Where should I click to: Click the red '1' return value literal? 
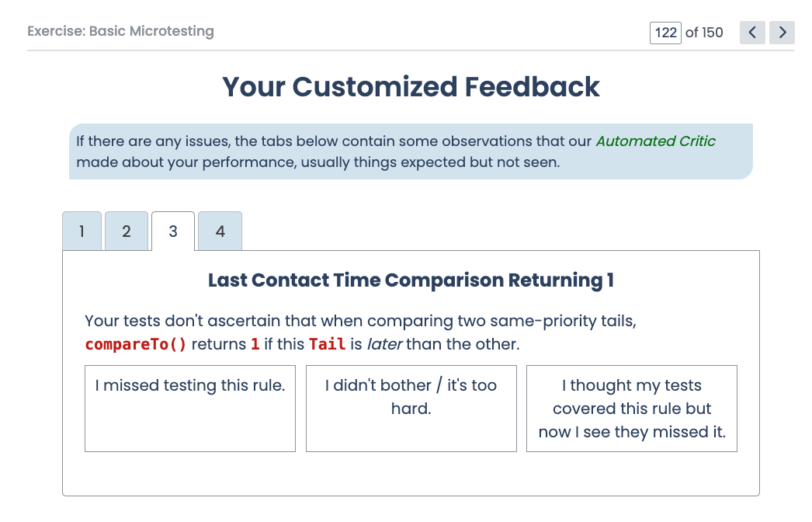click(255, 344)
